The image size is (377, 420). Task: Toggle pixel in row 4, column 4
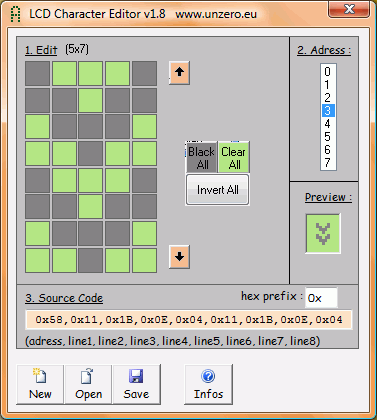[117, 153]
